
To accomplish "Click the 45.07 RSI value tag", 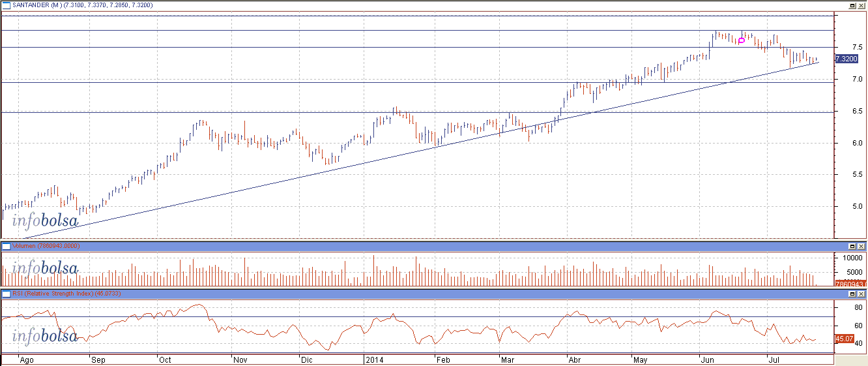I will (x=845, y=339).
